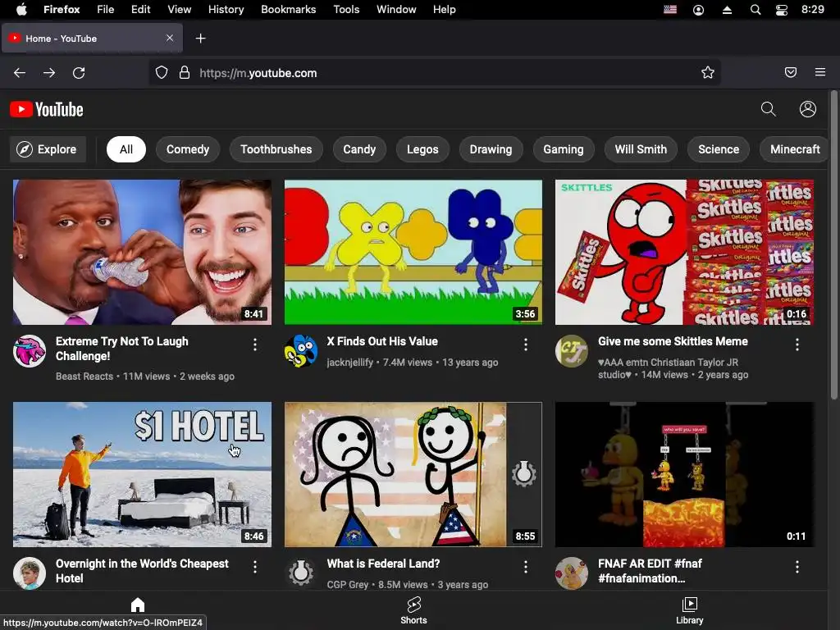Open channel avatar beside Overnight in Cheapest Hotel

pyautogui.click(x=30, y=573)
